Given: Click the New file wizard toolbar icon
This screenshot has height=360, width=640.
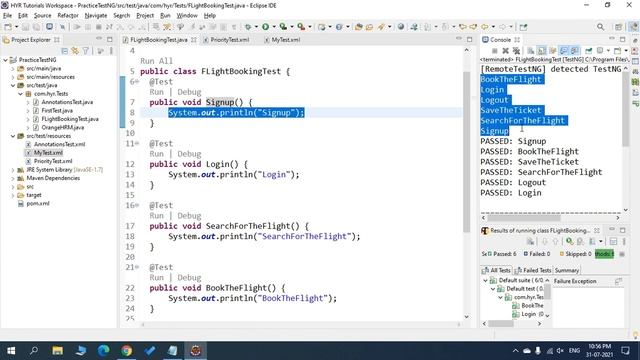Looking at the screenshot, I should (x=7, y=27).
